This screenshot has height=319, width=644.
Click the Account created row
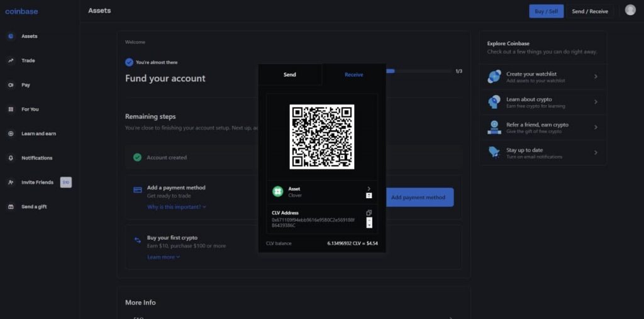coord(294,157)
